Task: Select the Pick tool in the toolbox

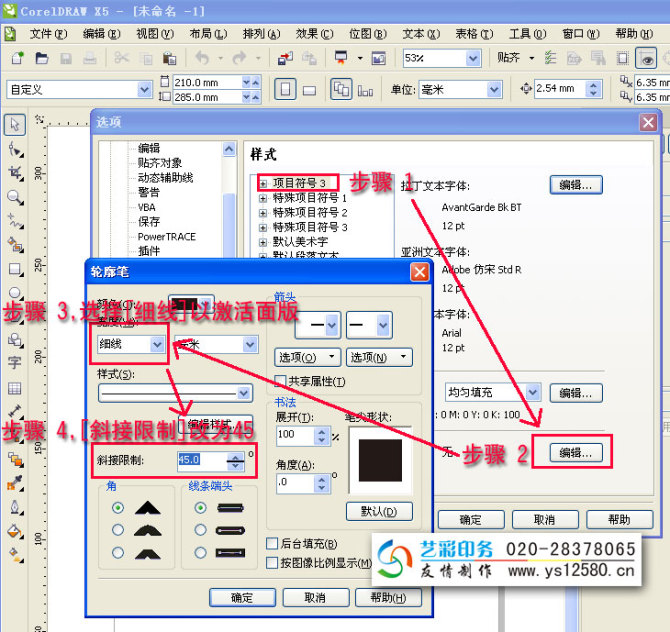Action: click(x=15, y=125)
